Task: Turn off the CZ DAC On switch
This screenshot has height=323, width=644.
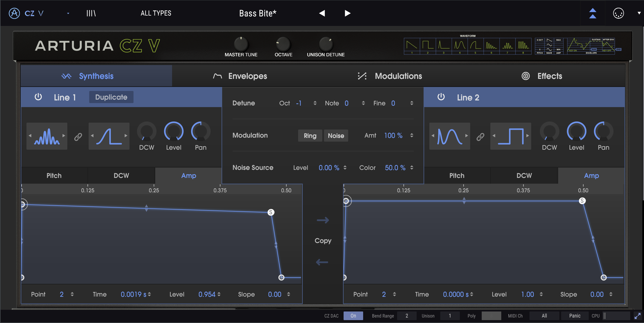Action: 353,316
